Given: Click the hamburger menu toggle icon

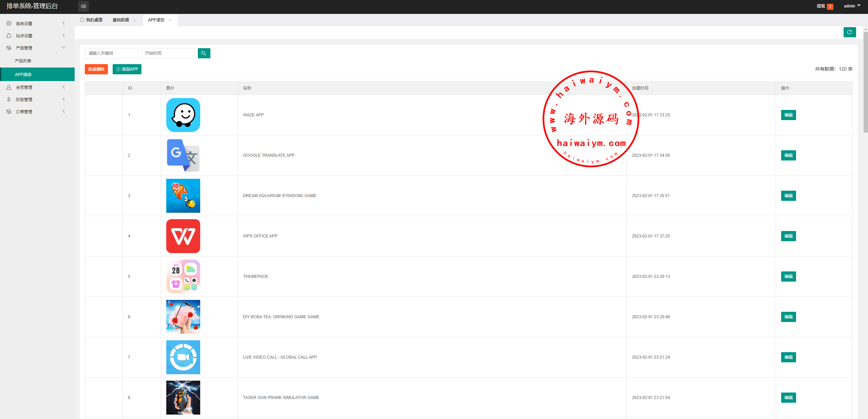Looking at the screenshot, I should coord(83,6).
